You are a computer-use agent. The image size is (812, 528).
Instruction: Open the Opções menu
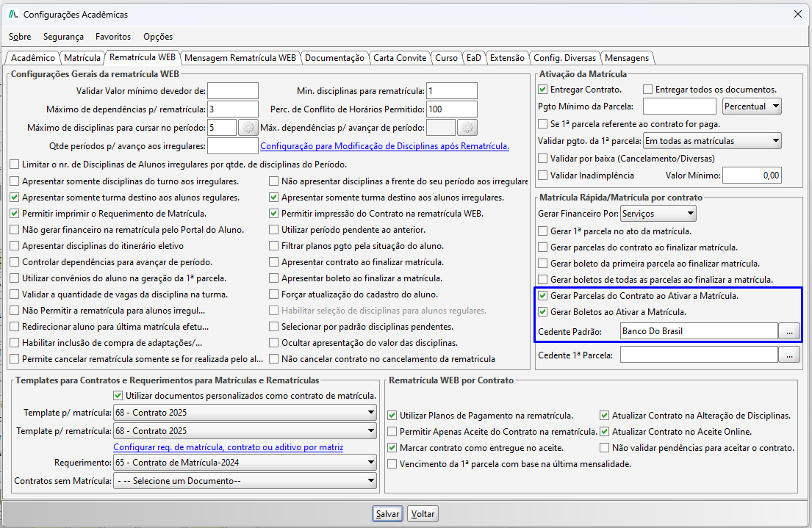pyautogui.click(x=158, y=37)
